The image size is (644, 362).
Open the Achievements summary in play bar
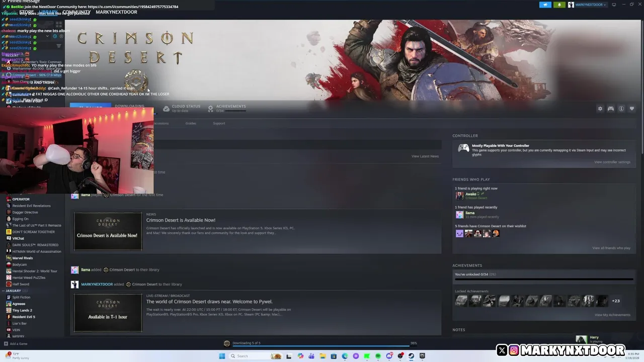pyautogui.click(x=226, y=108)
